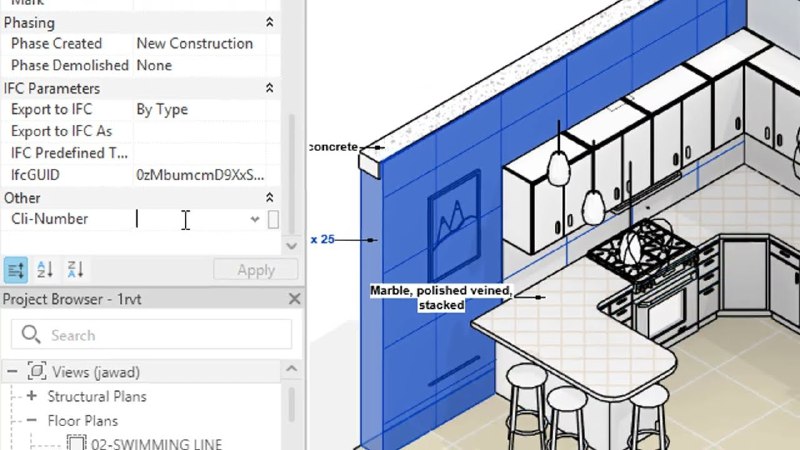800x450 pixels.
Task: Click the IFC Parameters section header
Action: click(x=52, y=89)
